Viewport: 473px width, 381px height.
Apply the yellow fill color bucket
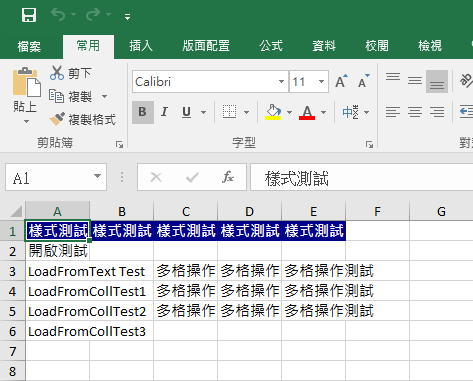tap(273, 112)
